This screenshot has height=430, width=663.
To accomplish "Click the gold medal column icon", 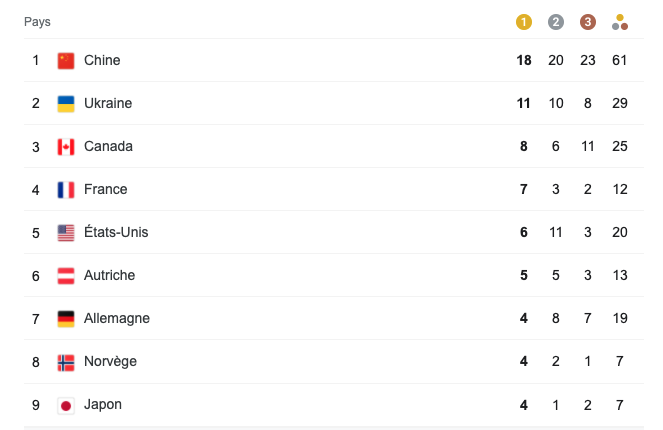I will click(x=524, y=22).
